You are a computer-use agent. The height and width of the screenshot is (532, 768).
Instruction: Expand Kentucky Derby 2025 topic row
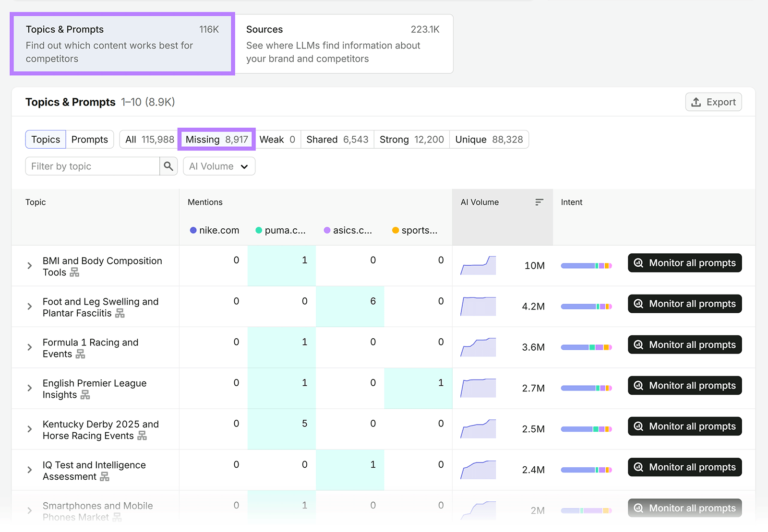tap(30, 429)
